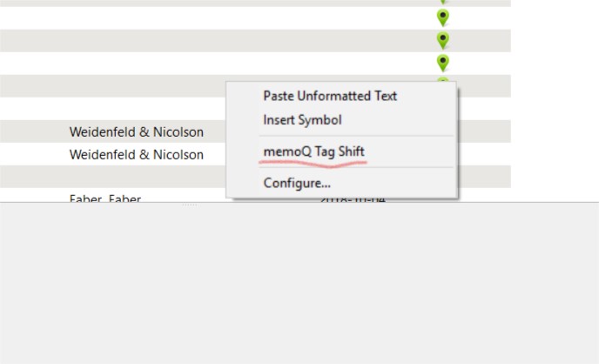This screenshot has height=364, width=599.
Task: Select the first Weidenfeld & Nicolson row
Action: (x=137, y=132)
